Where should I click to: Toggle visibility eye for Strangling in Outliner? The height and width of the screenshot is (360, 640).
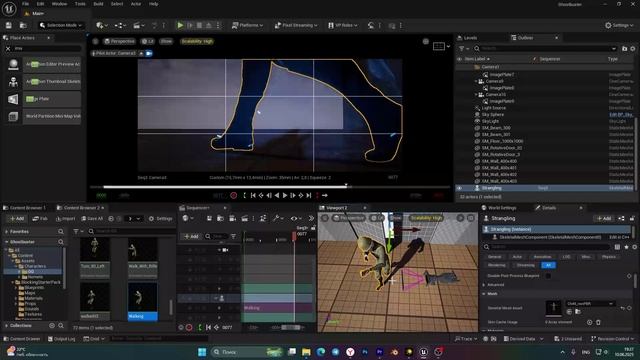(460, 188)
